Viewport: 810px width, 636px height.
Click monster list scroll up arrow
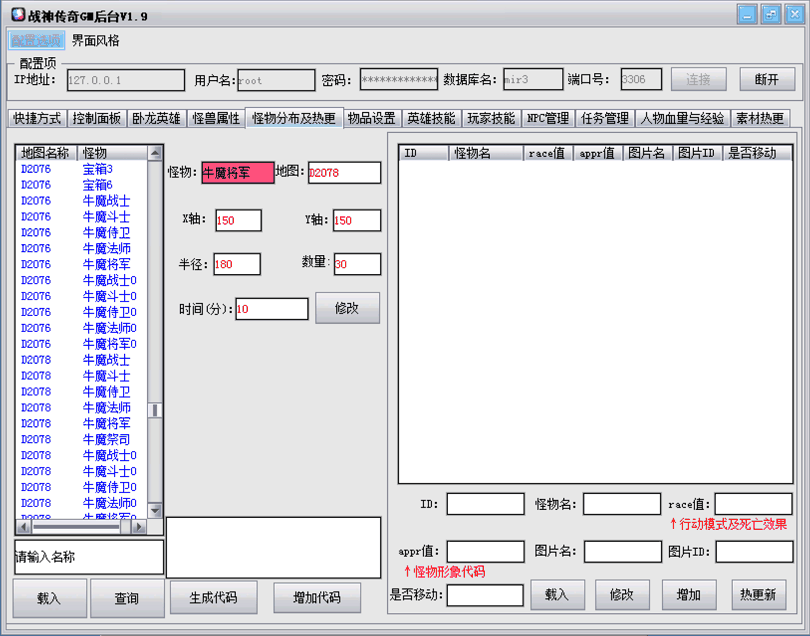point(154,153)
